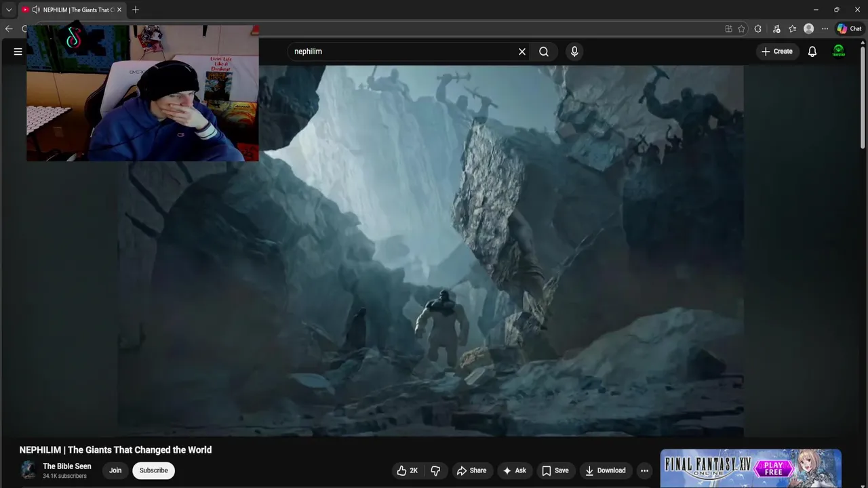
Task: Open The Bible Seen channel name link
Action: tap(67, 466)
